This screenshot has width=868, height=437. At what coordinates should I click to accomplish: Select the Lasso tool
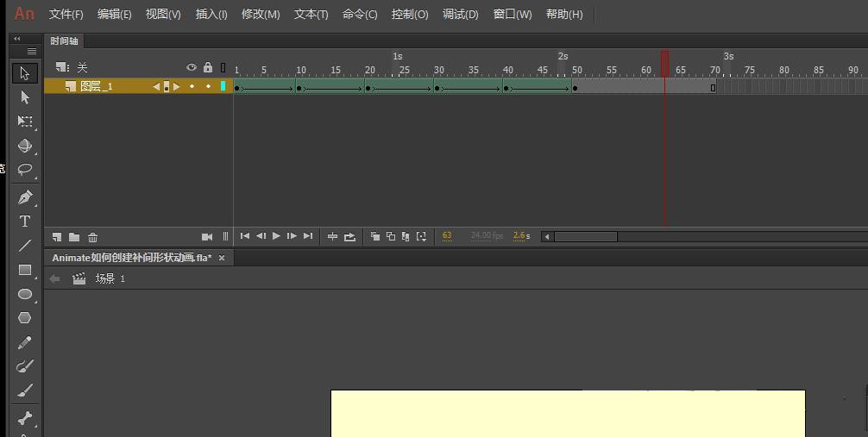click(25, 170)
